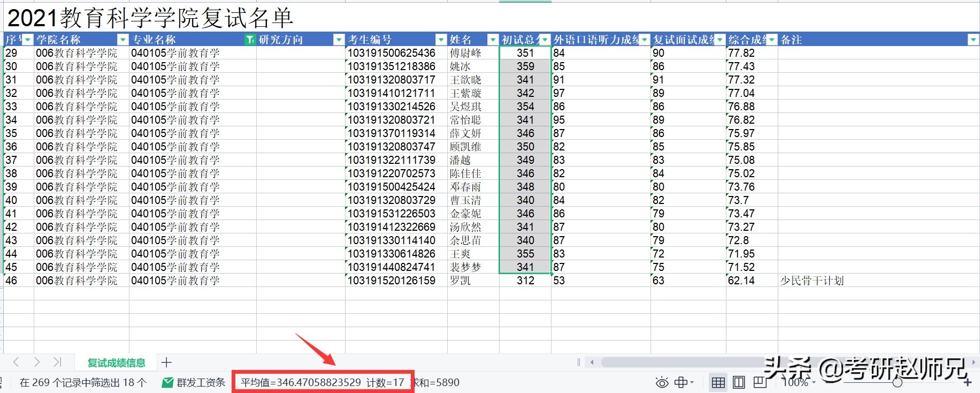Click the add new sheet plus icon
The width and height of the screenshot is (980, 393).
166,362
